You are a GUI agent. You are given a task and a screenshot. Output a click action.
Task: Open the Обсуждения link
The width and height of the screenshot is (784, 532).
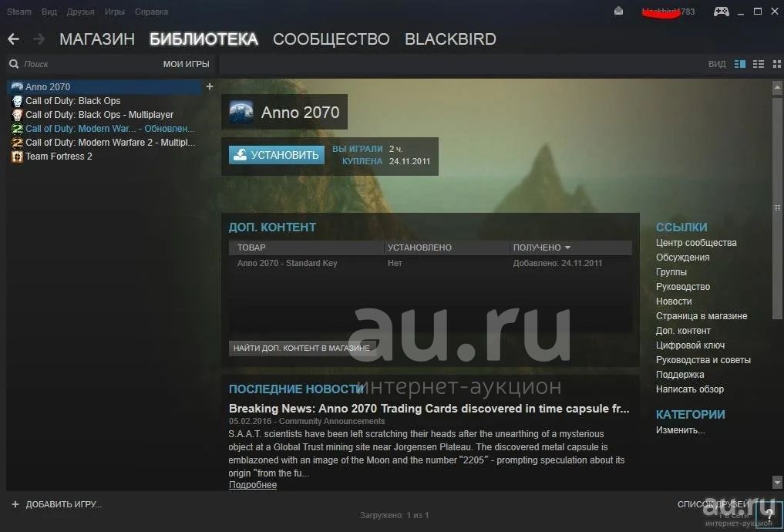(x=682, y=258)
